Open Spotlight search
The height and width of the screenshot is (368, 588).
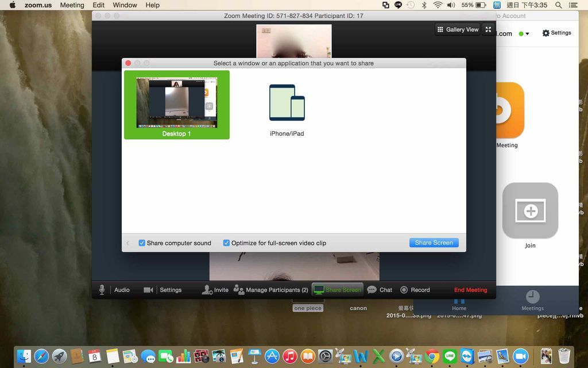click(558, 5)
